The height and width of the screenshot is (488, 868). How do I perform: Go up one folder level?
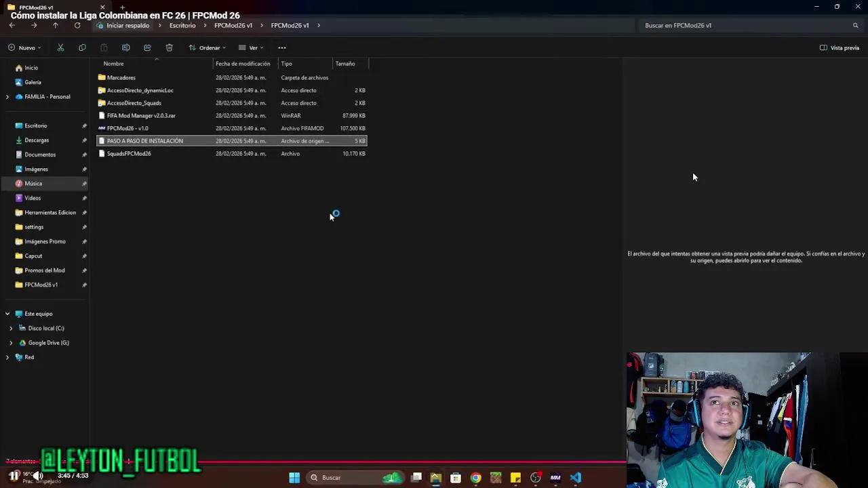(56, 25)
